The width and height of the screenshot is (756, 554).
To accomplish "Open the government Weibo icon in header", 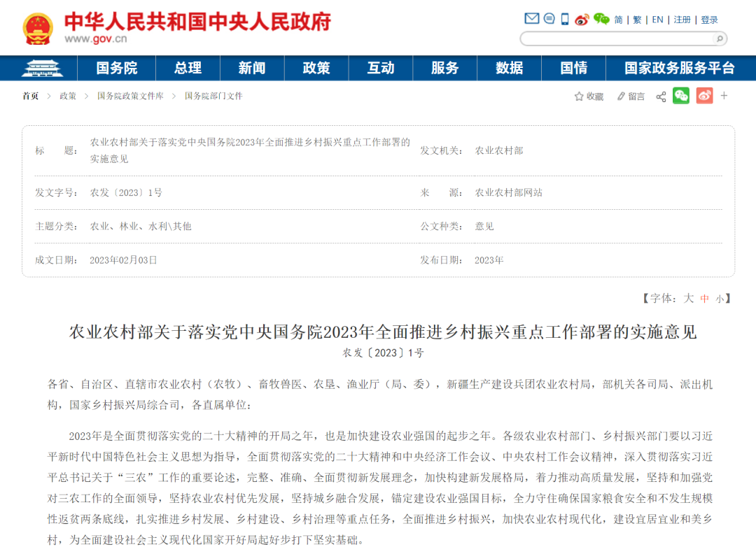I will click(x=580, y=19).
